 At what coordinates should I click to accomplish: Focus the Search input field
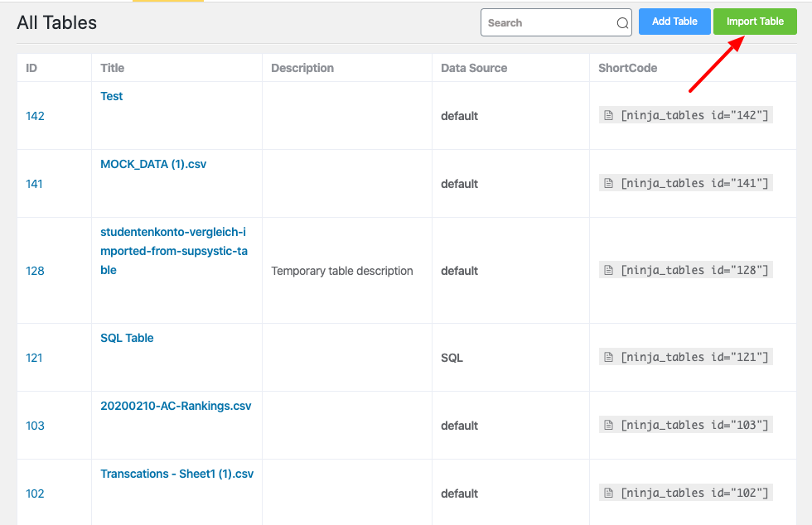click(549, 23)
